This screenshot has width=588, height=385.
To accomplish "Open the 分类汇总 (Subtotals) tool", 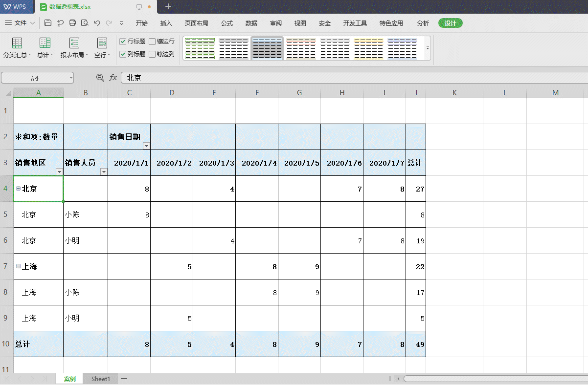I will tap(16, 46).
